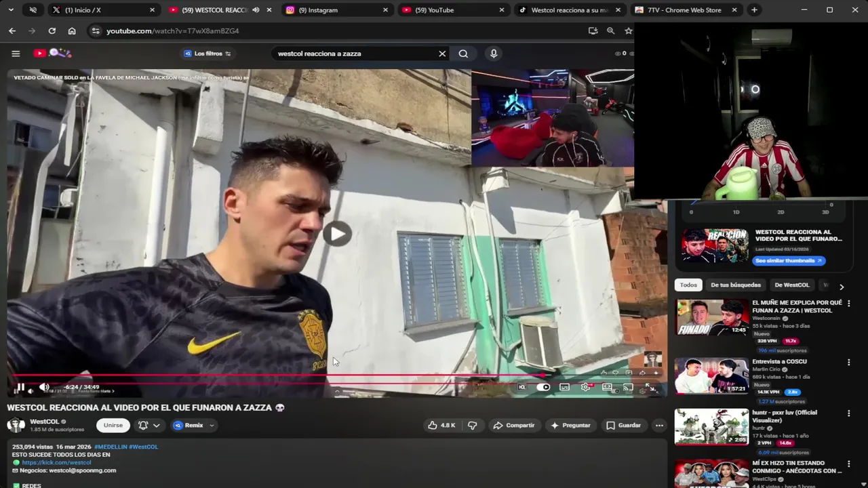Image resolution: width=868 pixels, height=488 pixels.
Task: Open options for huntr - pxxr luv video
Action: click(848, 413)
